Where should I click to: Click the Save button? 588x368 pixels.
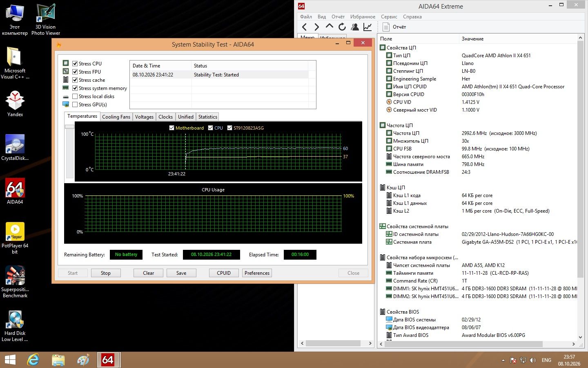(181, 273)
